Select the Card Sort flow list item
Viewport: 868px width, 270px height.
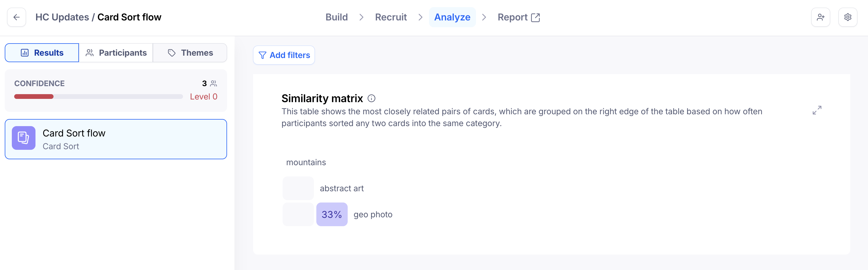click(x=116, y=139)
